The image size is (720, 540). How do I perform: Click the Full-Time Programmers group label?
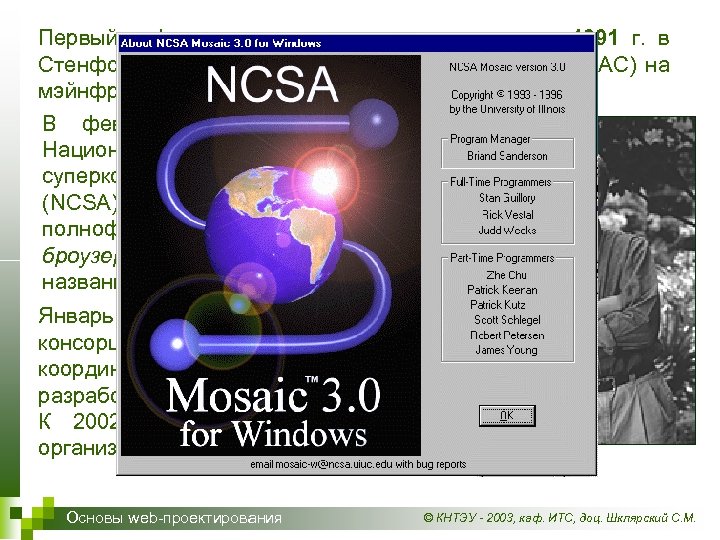point(501,182)
